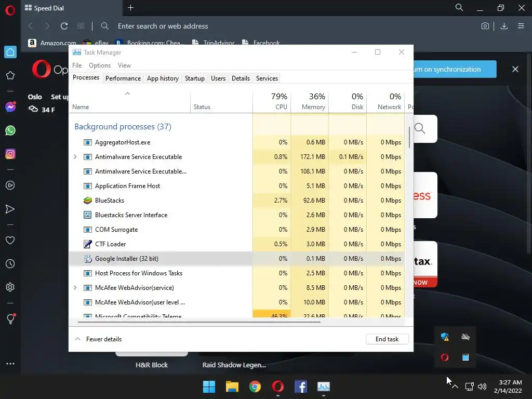
Task: Sort processes by Name column
Action: pos(129,101)
